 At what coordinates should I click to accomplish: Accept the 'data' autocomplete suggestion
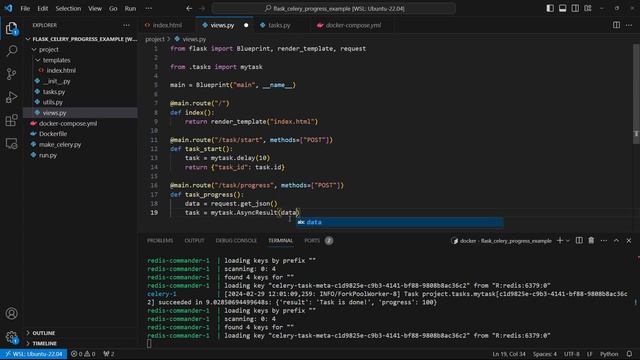400,222
